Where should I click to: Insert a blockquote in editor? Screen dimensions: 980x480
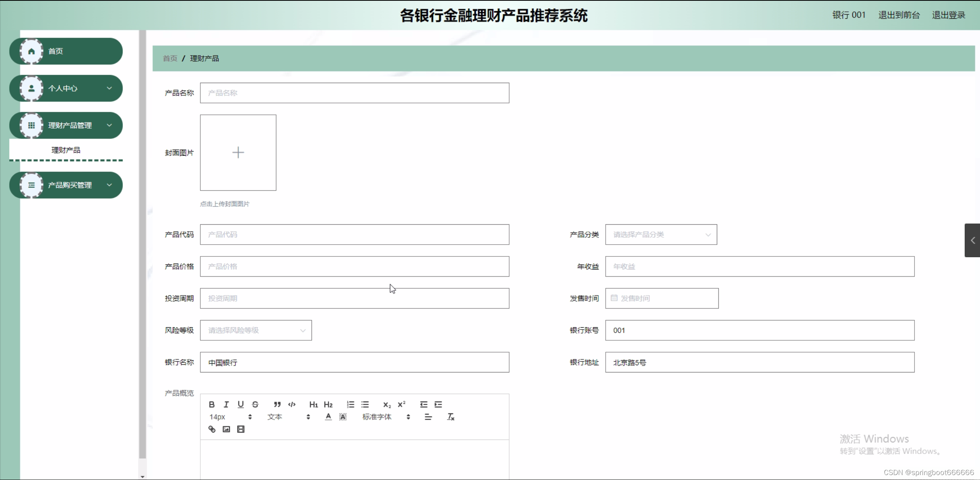277,404
